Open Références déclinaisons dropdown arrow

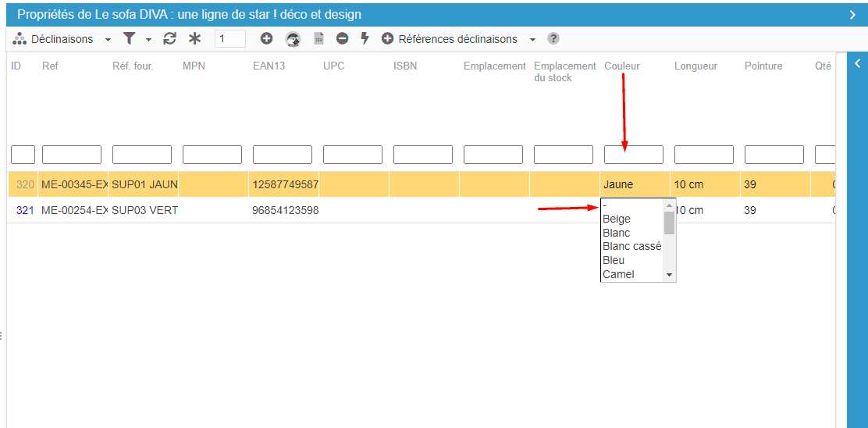click(x=532, y=40)
